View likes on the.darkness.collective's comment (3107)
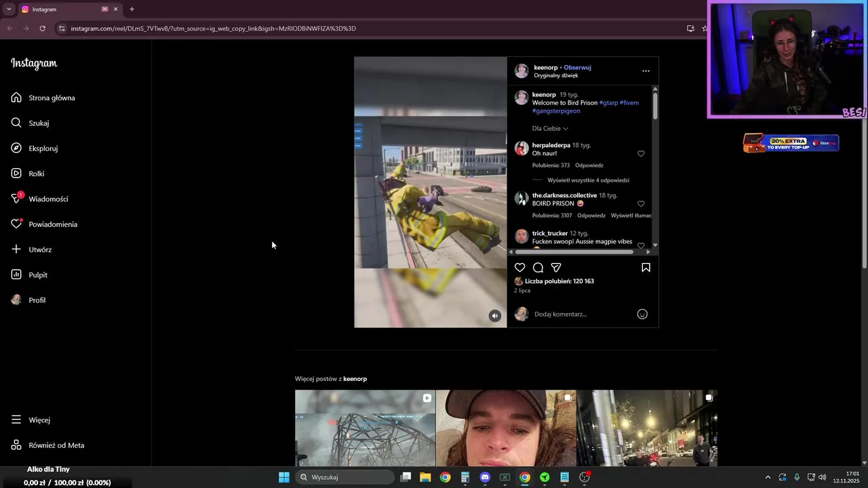This screenshot has width=868, height=488. pos(552,216)
